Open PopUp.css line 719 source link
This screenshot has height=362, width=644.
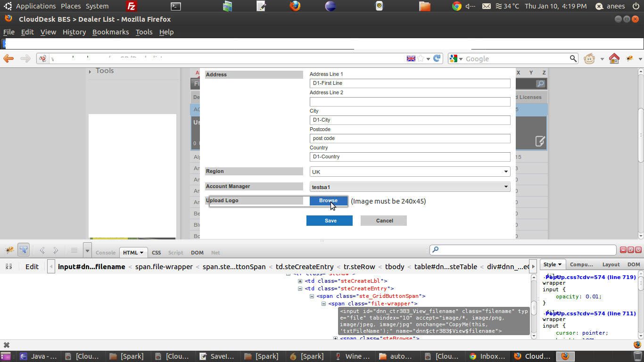pyautogui.click(x=591, y=277)
